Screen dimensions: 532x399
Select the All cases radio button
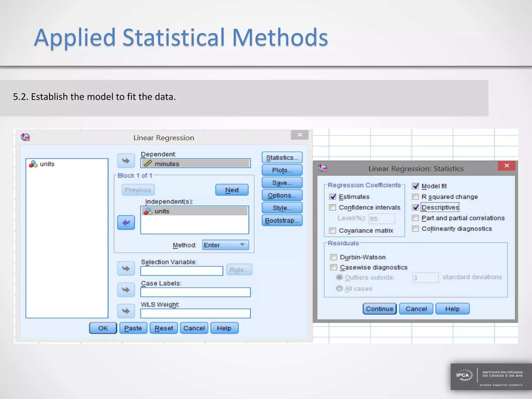339,288
